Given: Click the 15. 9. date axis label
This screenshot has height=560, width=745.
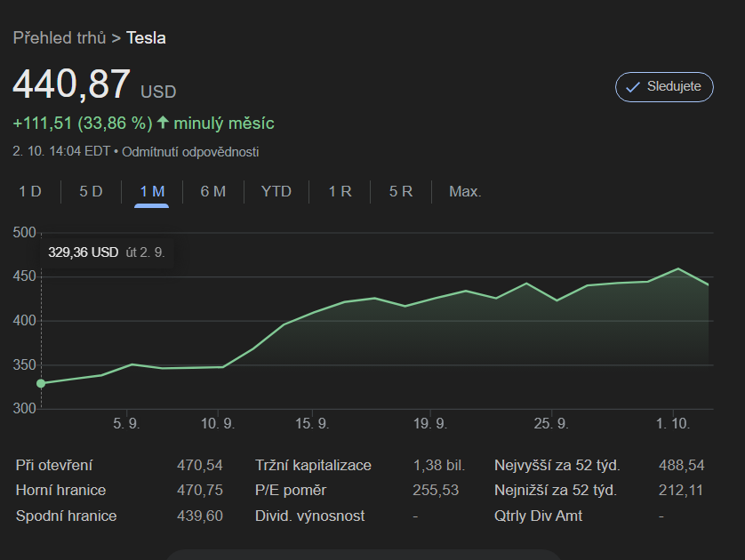Looking at the screenshot, I should point(312,424).
